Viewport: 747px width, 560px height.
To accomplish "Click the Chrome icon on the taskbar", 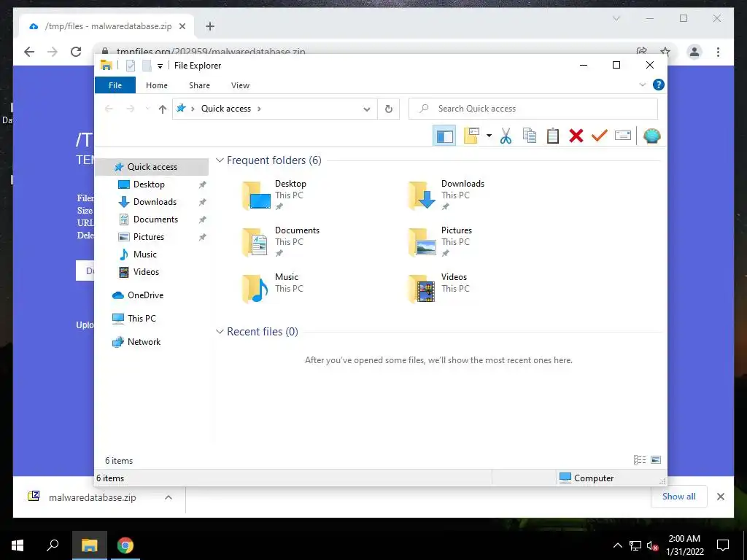I will point(125,545).
